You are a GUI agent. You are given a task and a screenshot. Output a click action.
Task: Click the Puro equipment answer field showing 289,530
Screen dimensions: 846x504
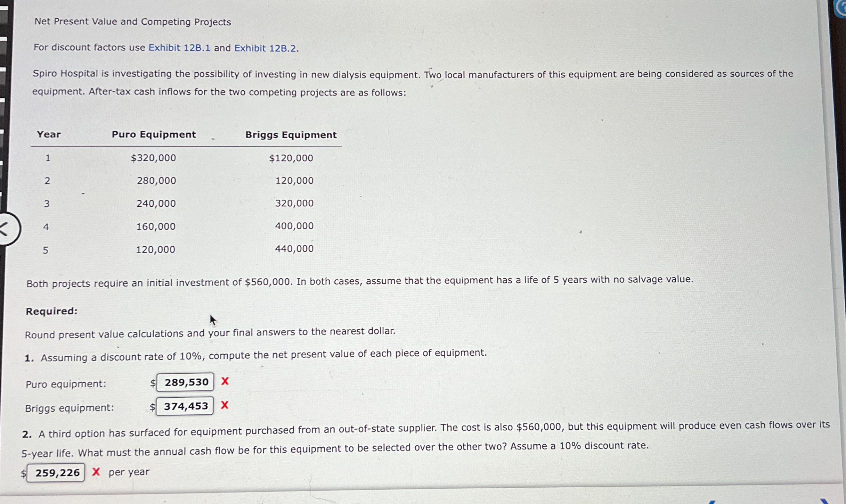pos(185,382)
